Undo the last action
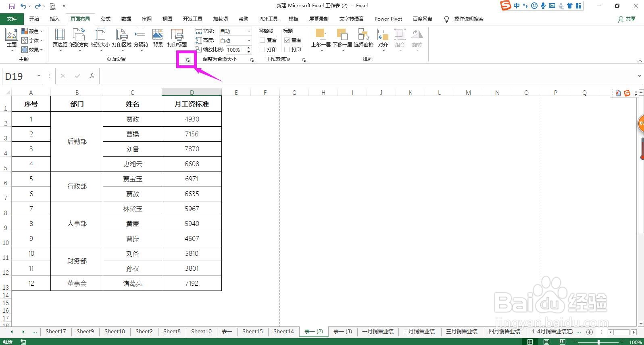Screen dimensions: 644x345 coord(23,6)
